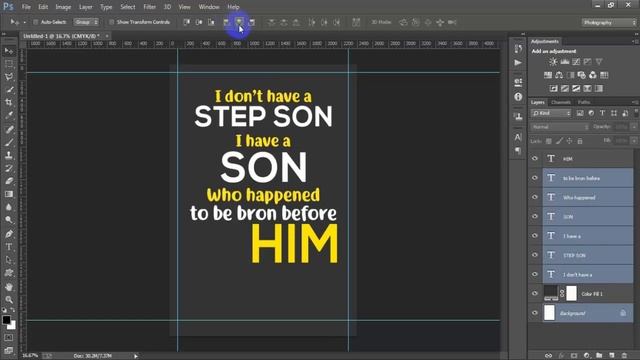Viewport: 640px width, 360px height.
Task: Open the Fill slider arrow
Action: [x=634, y=140]
